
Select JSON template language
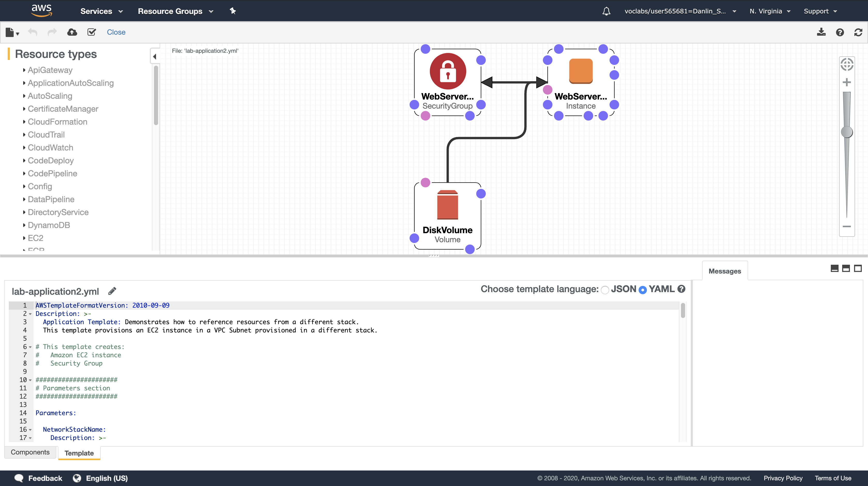coord(605,290)
